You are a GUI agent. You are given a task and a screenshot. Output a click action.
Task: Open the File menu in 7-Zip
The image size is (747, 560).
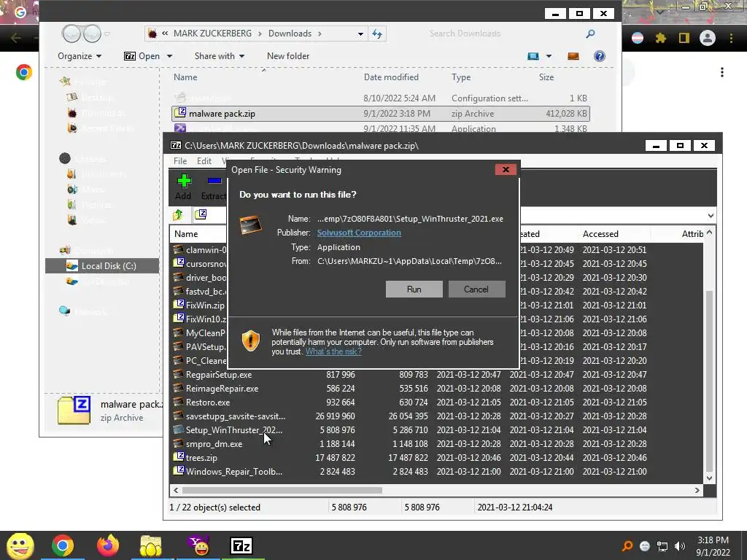(180, 161)
